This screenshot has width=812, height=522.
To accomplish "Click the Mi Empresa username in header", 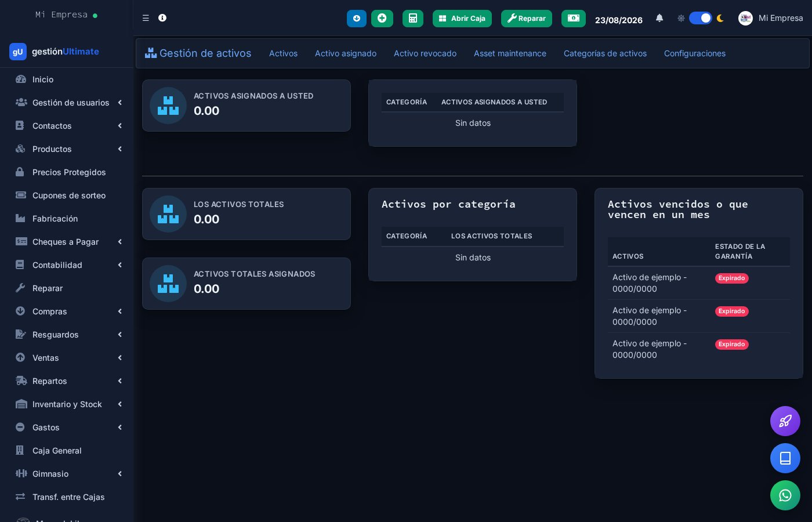I will point(781,18).
